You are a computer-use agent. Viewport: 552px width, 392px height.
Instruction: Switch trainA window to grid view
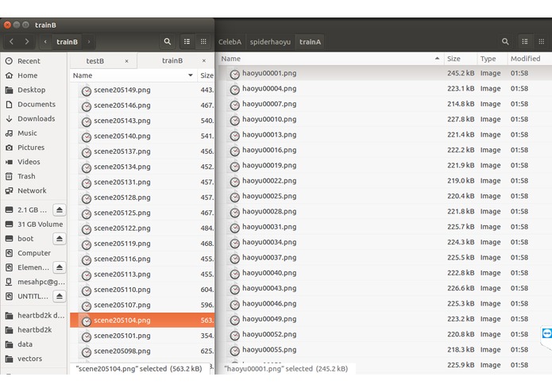542,41
